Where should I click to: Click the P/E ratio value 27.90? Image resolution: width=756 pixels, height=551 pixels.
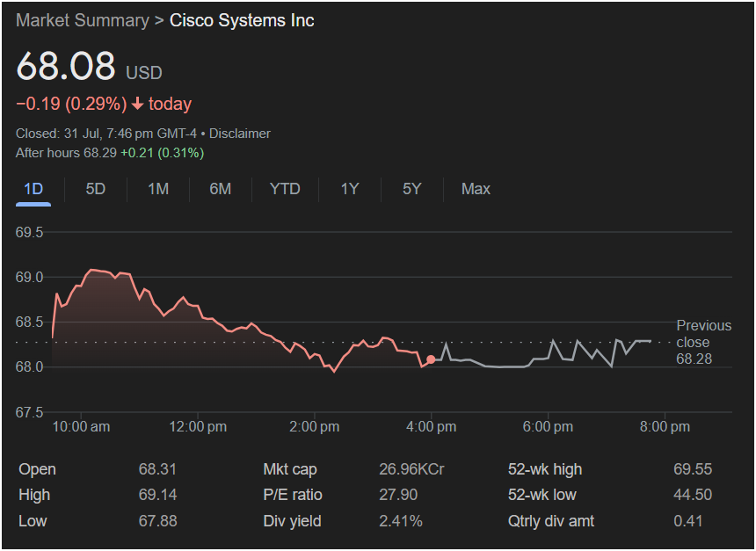coord(397,495)
